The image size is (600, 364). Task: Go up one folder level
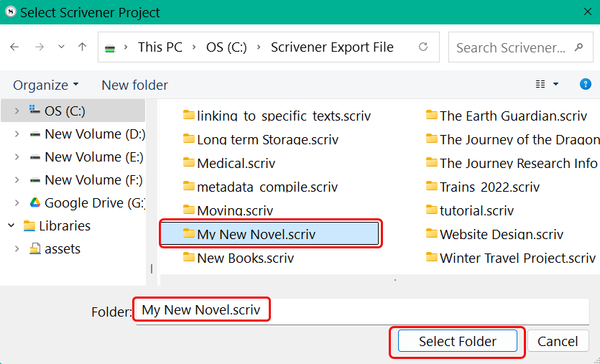tap(82, 47)
